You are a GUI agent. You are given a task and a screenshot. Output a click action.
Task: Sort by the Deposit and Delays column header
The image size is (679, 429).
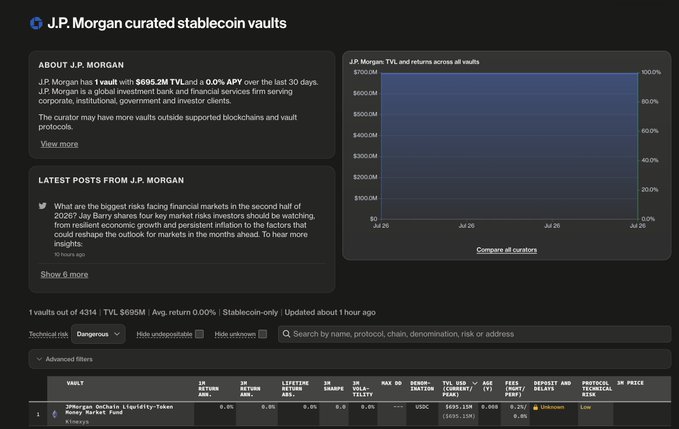(x=552, y=386)
